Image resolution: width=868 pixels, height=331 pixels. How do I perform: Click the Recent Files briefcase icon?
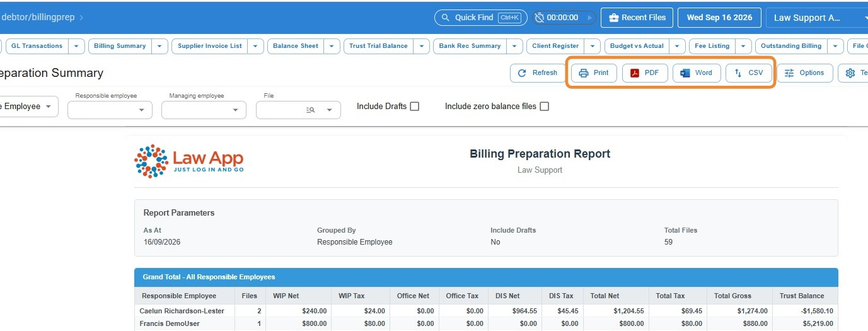[613, 18]
